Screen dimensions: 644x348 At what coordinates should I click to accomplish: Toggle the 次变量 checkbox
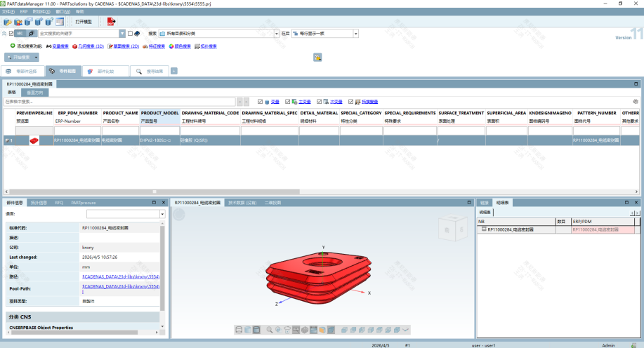point(319,101)
